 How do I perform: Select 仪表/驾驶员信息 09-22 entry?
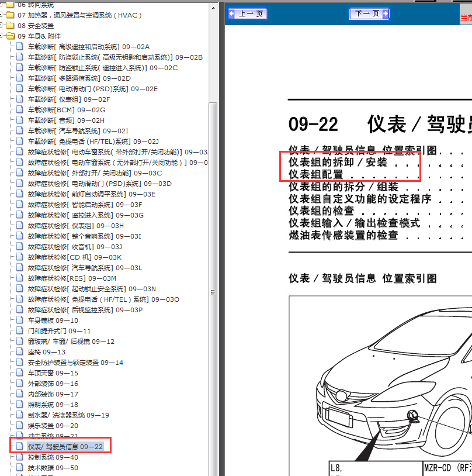65,447
